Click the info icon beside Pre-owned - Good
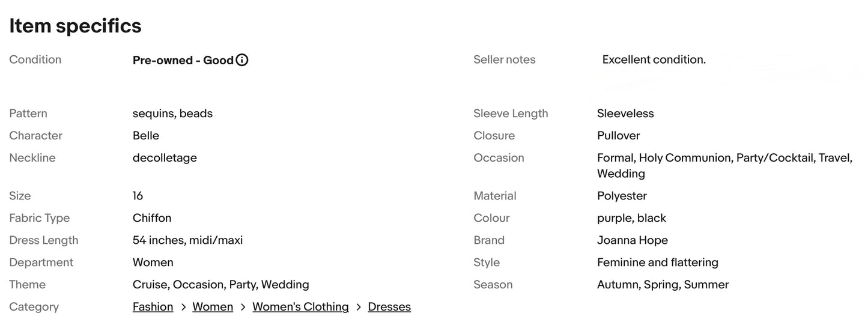 coord(242,60)
